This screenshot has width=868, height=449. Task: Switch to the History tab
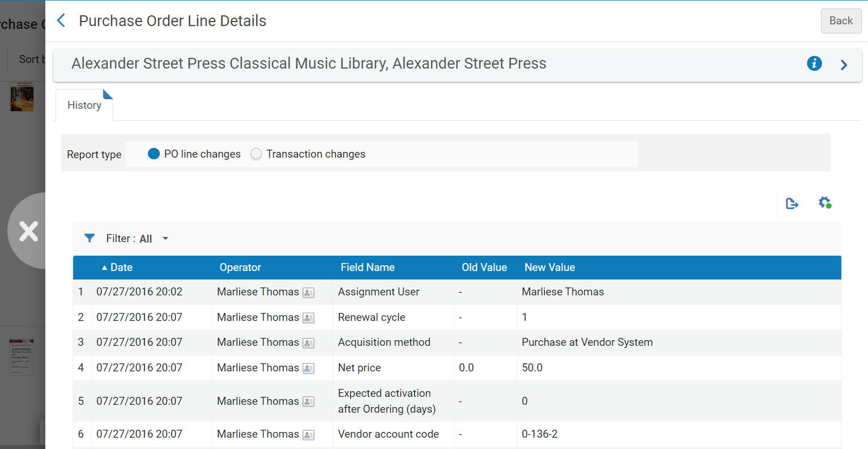tap(84, 105)
